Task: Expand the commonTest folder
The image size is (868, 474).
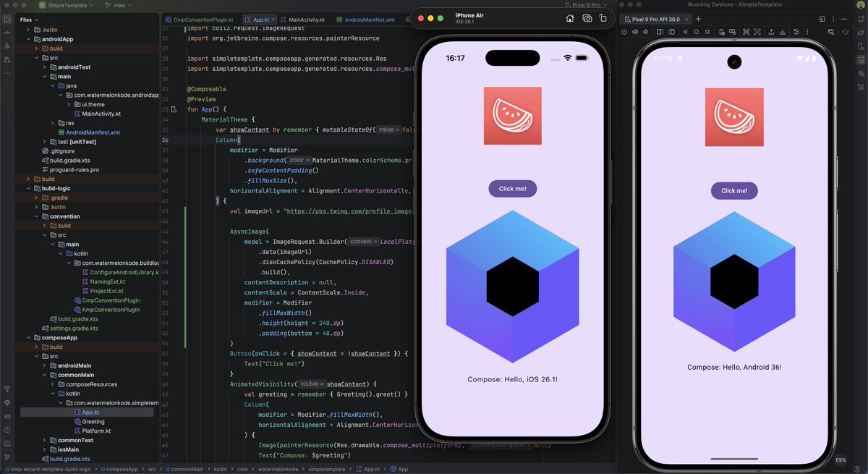Action: point(44,440)
